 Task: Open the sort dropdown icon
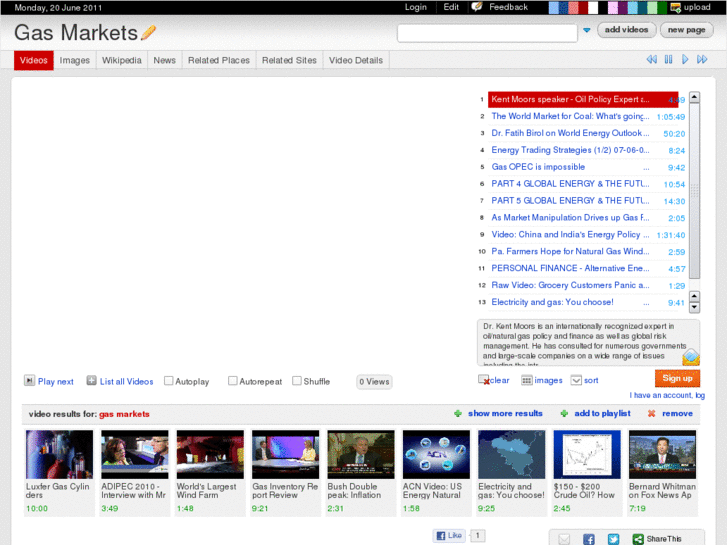pyautogui.click(x=576, y=380)
